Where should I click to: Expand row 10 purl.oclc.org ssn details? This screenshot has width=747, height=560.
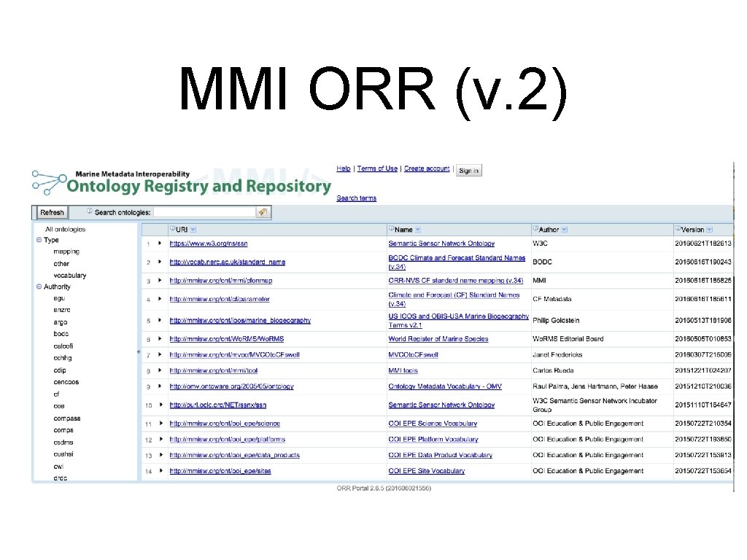(x=161, y=405)
